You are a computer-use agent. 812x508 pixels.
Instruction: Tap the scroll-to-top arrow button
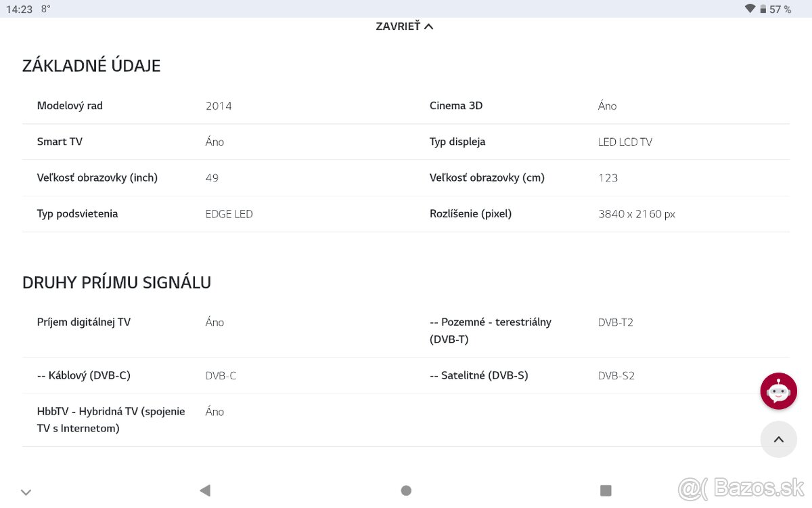click(x=778, y=439)
